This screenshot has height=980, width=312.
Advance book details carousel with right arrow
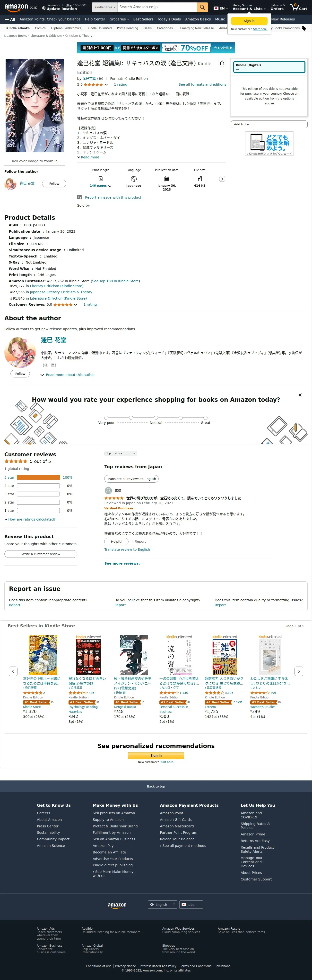pos(222,179)
